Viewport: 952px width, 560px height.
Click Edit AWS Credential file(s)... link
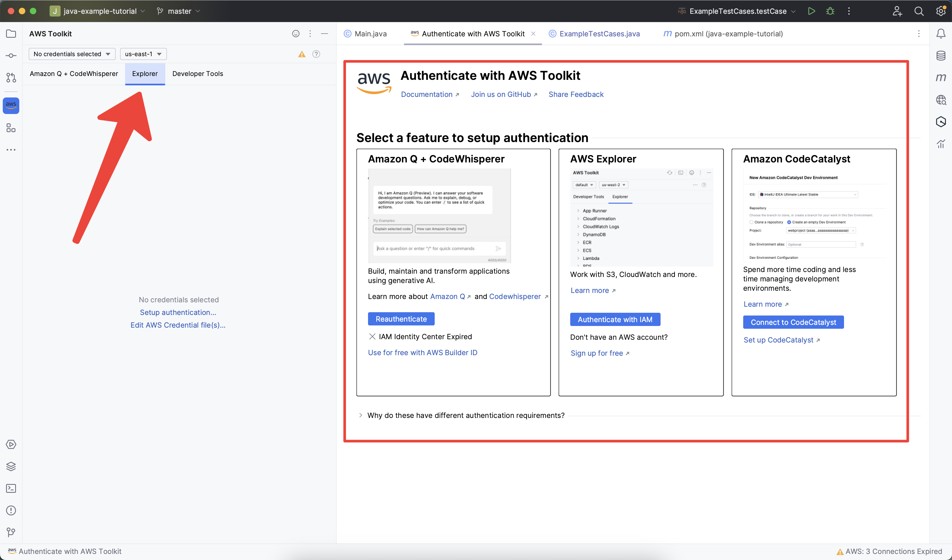178,325
